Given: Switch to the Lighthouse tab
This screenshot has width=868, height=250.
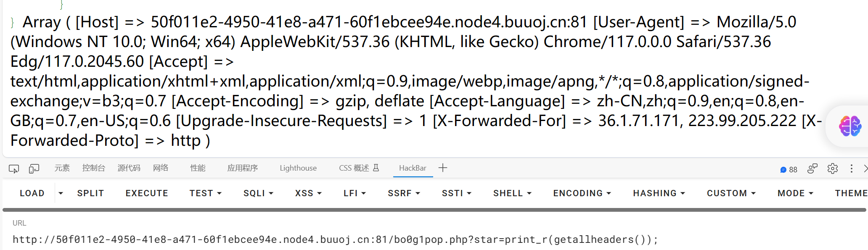Looking at the screenshot, I should coord(298,168).
